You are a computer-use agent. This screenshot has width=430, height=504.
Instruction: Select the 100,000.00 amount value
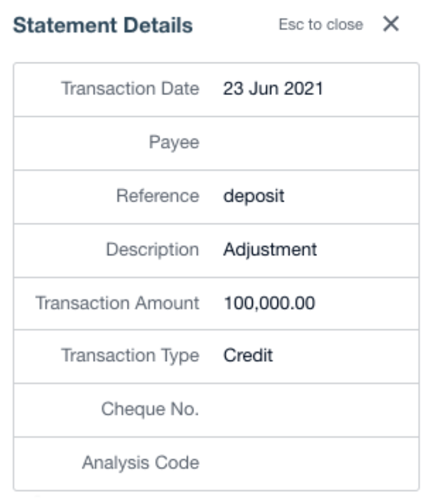click(269, 303)
